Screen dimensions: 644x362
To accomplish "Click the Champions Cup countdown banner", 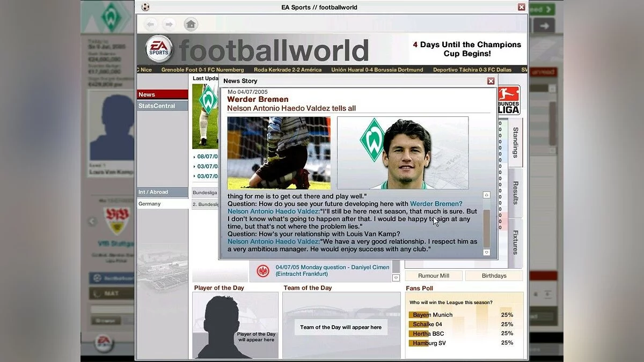I will (x=467, y=49).
